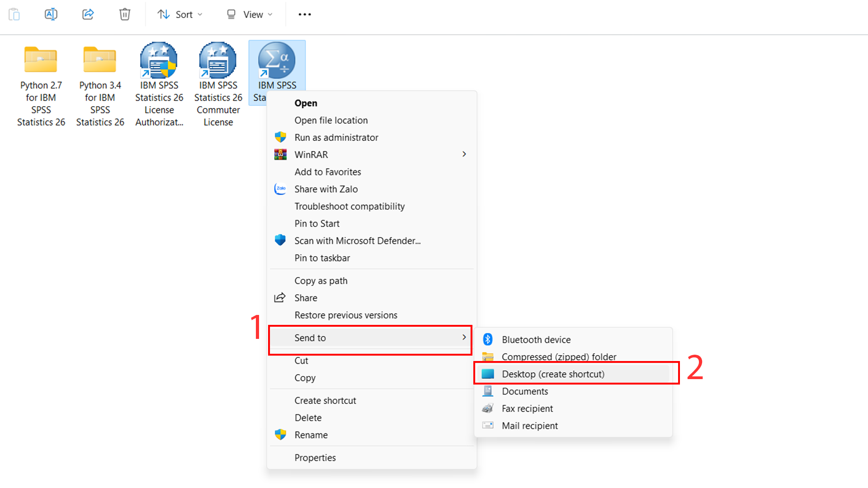Choose Create shortcut
Screen dimensions: 868x488
(x=371, y=400)
